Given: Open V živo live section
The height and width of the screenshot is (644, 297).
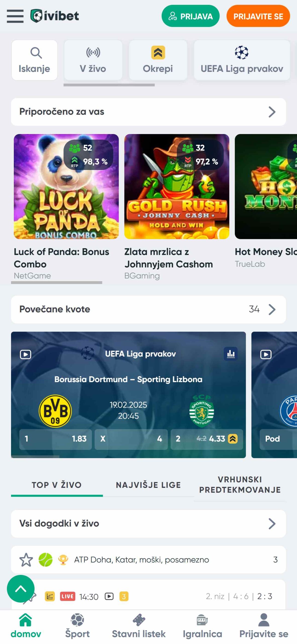Looking at the screenshot, I should pyautogui.click(x=93, y=60).
